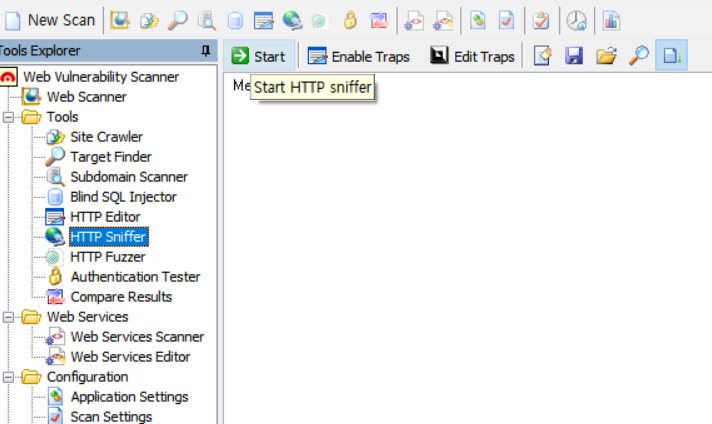
Task: Open Authentication Tester padlock icon in top toolbar
Action: (x=350, y=20)
